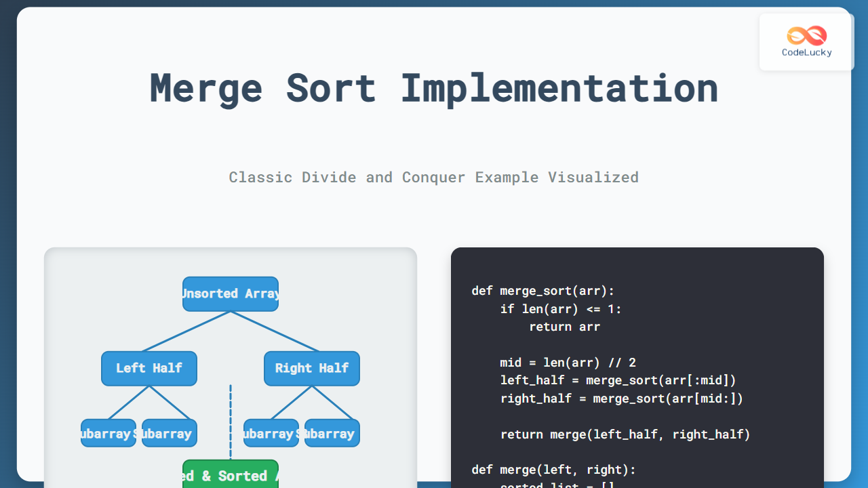Viewport: 868px width, 488px height.
Task: Collapse the Unsorted Array root node
Action: (x=231, y=293)
